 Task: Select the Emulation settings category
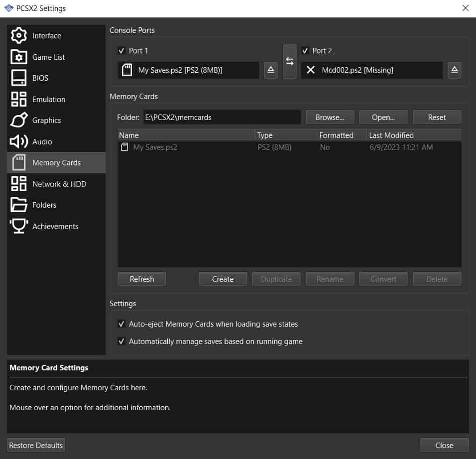(x=56, y=99)
